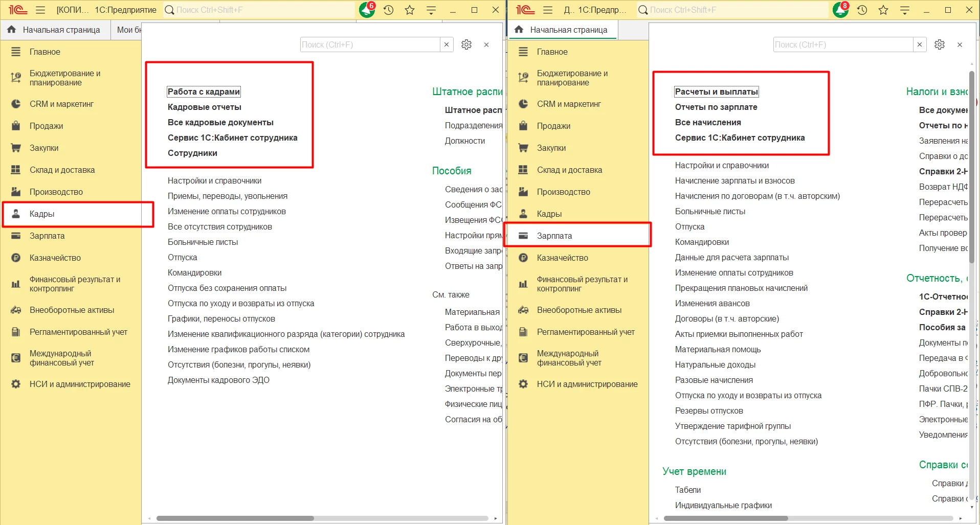Switch to the Мои tab in left window

tap(128, 30)
